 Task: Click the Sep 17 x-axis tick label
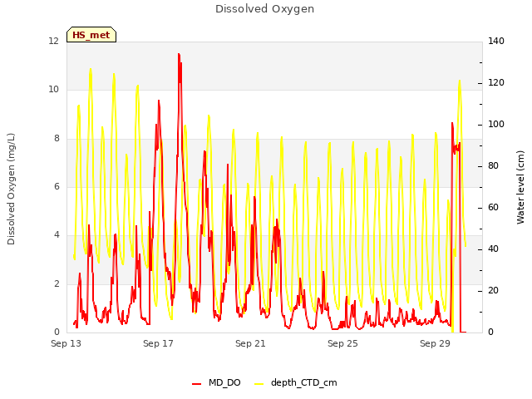tap(158, 343)
